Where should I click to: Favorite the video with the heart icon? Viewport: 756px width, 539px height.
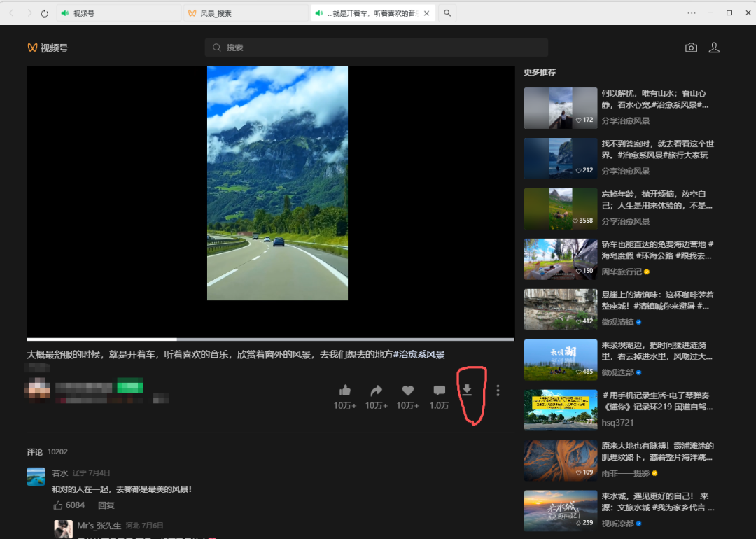coord(407,391)
